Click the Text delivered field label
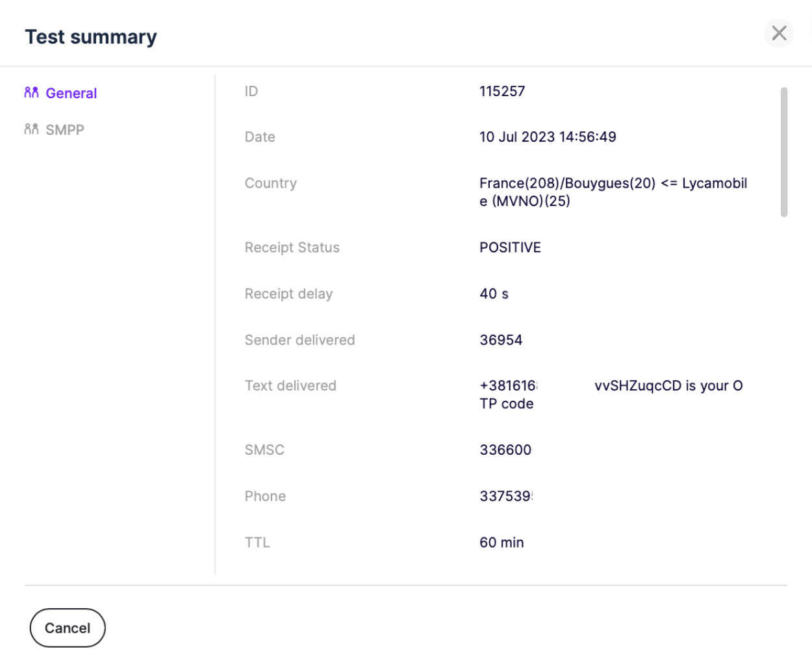 (290, 386)
